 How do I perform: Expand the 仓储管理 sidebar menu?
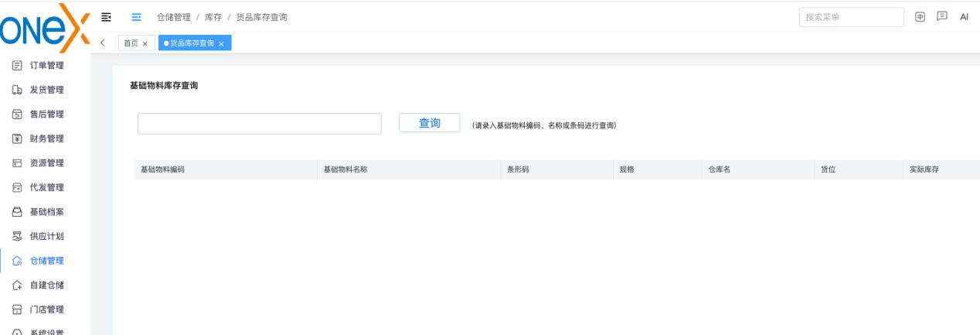coord(46,261)
